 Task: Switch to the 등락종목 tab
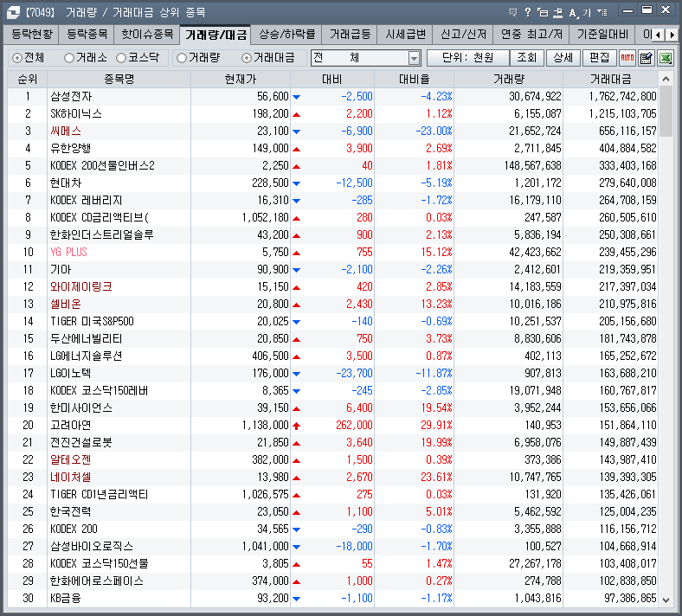(87, 34)
